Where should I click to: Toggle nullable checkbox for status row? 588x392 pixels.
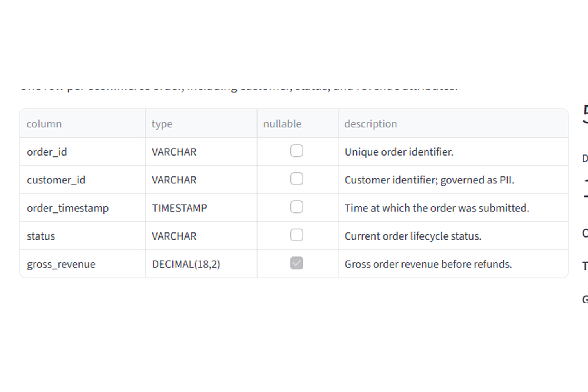tap(297, 235)
